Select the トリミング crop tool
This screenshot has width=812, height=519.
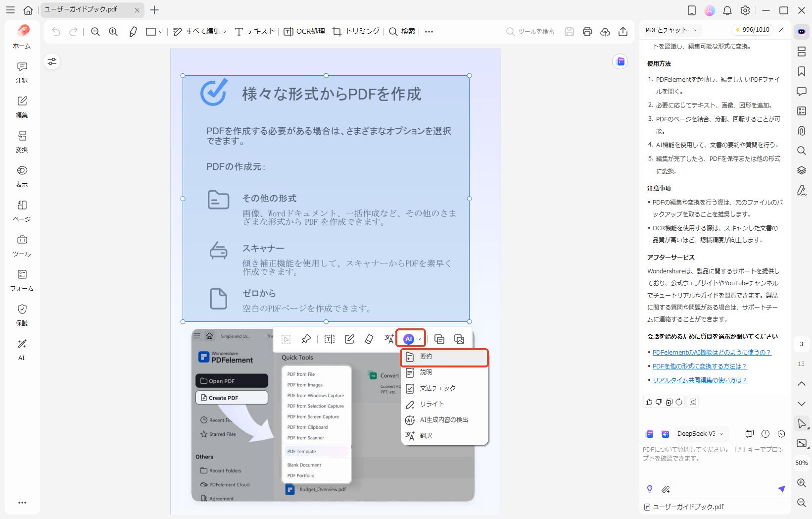[356, 31]
